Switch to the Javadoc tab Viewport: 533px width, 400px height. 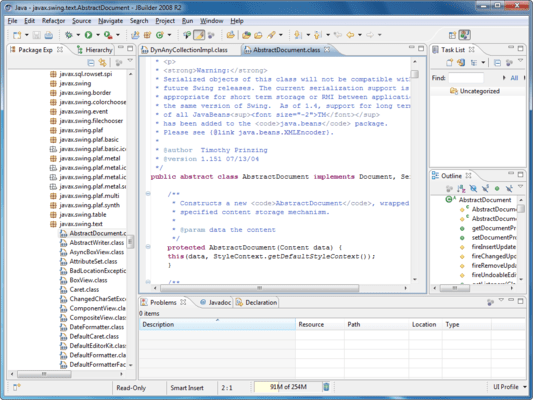tap(216, 302)
